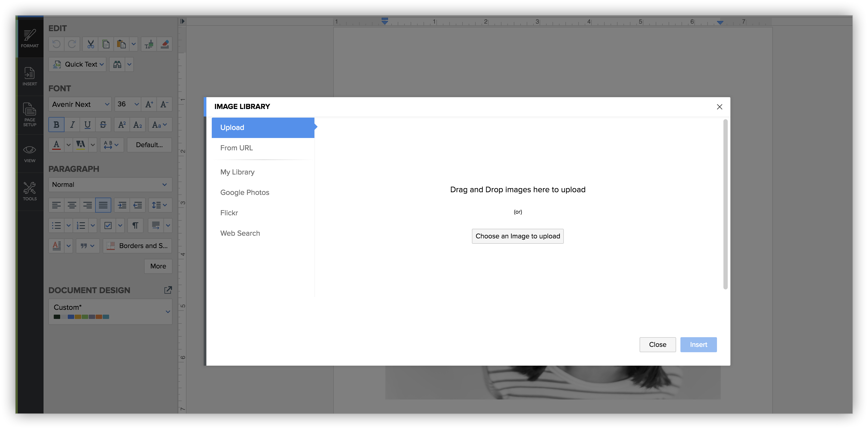This screenshot has width=868, height=429.
Task: Click the strikethrough icon
Action: [103, 125]
